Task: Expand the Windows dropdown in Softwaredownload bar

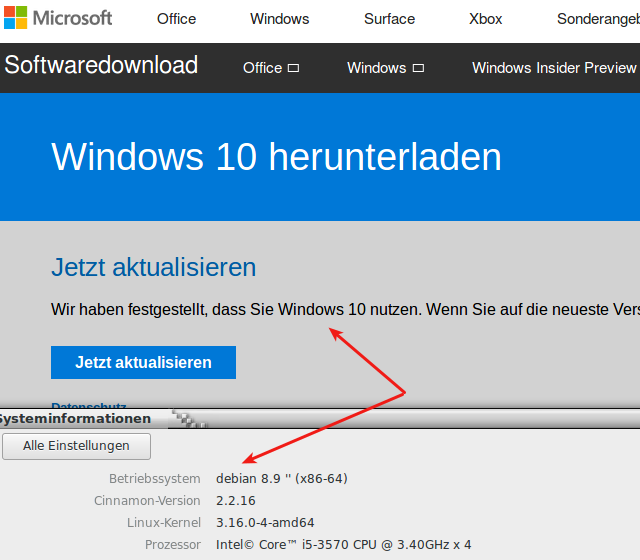Action: (x=385, y=68)
